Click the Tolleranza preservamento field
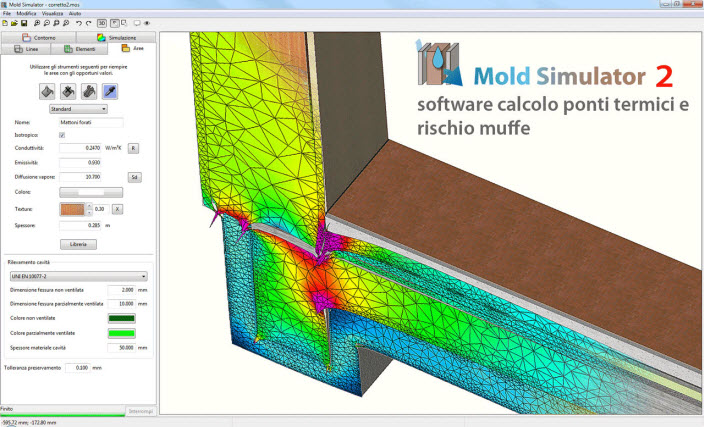Image resolution: width=704 pixels, height=427 pixels. 77,368
